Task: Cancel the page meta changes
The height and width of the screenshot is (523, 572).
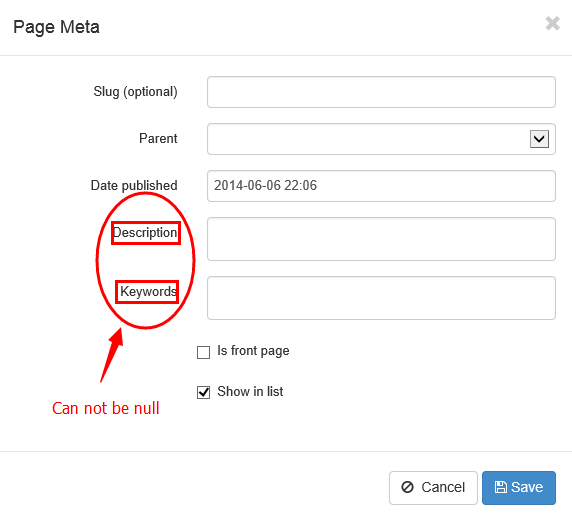Action: [433, 488]
